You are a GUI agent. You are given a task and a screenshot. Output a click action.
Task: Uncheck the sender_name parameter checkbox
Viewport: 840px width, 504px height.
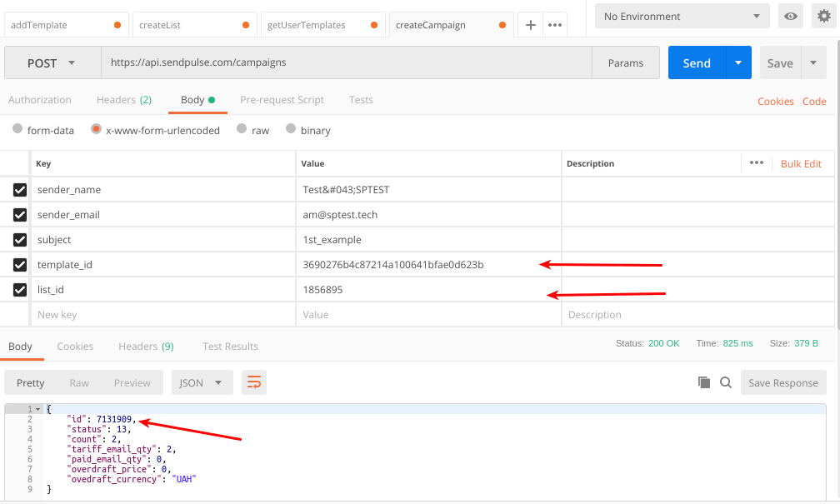pos(20,190)
